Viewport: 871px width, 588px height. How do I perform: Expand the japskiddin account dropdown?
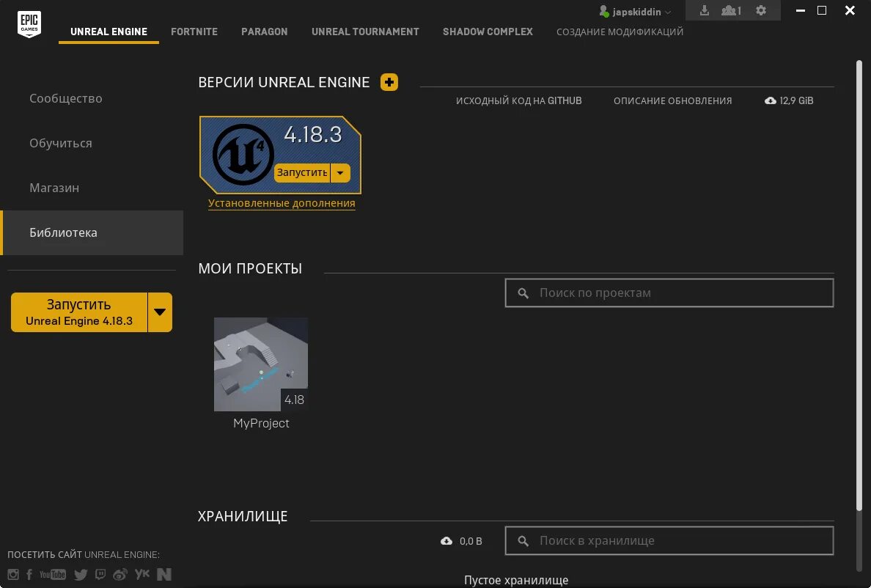point(668,12)
